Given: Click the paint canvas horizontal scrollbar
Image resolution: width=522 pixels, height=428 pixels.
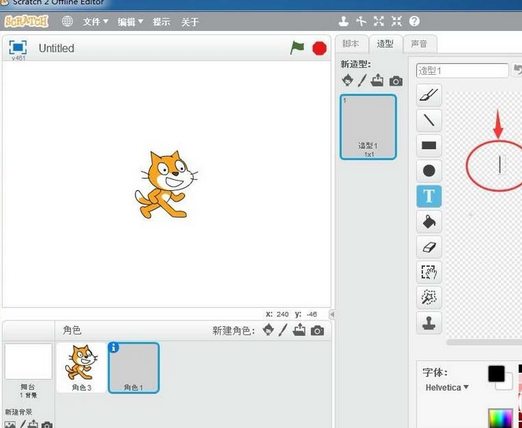Looking at the screenshot, I should click(x=484, y=342).
